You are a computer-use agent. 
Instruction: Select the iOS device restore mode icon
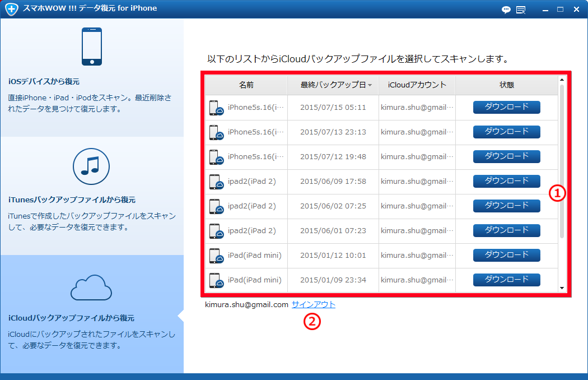click(x=91, y=47)
